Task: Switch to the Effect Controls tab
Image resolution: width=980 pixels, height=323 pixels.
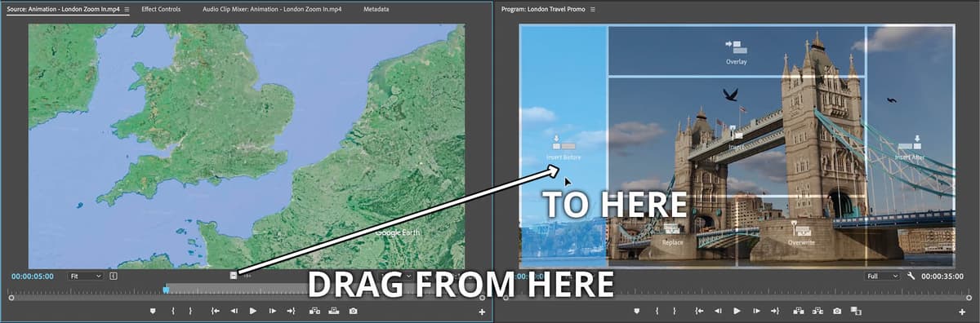Action: 161,9
